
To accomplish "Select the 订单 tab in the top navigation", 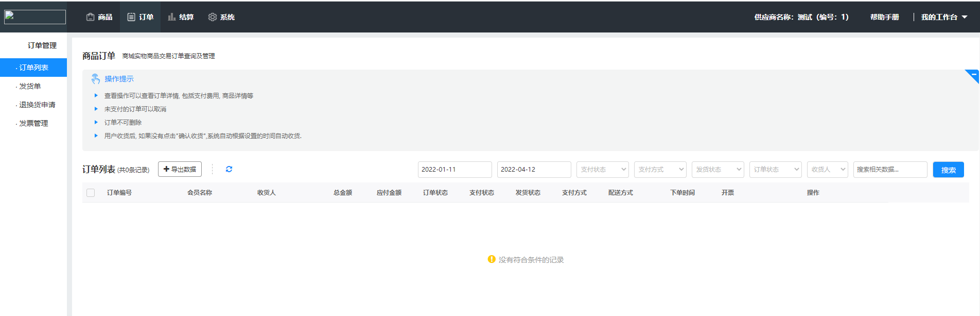I will (141, 17).
